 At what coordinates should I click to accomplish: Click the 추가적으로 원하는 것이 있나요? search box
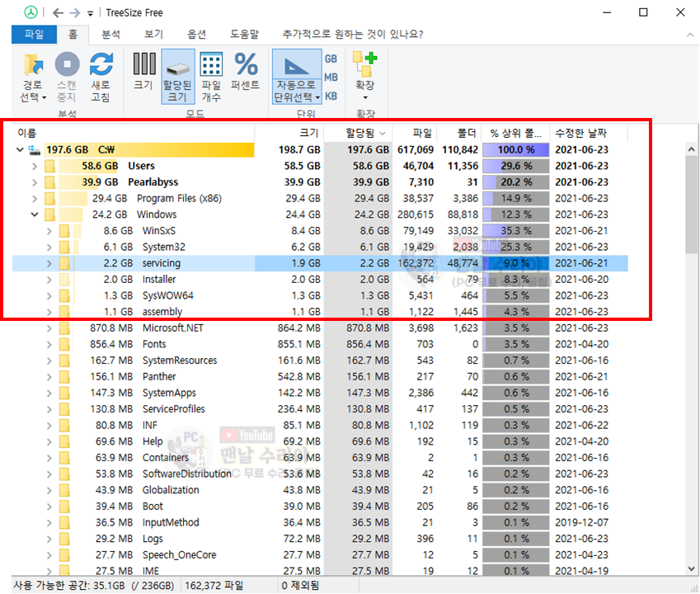coord(353,35)
